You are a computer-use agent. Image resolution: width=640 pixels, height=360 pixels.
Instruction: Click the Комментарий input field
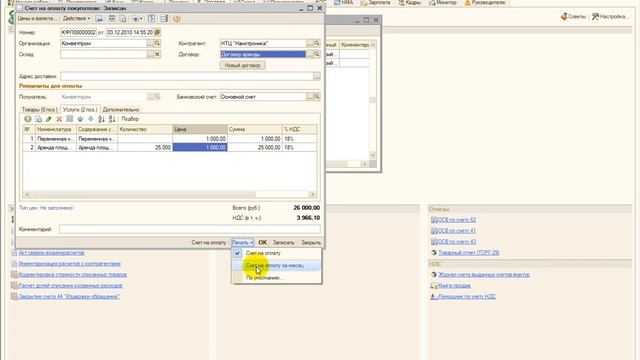click(x=190, y=229)
